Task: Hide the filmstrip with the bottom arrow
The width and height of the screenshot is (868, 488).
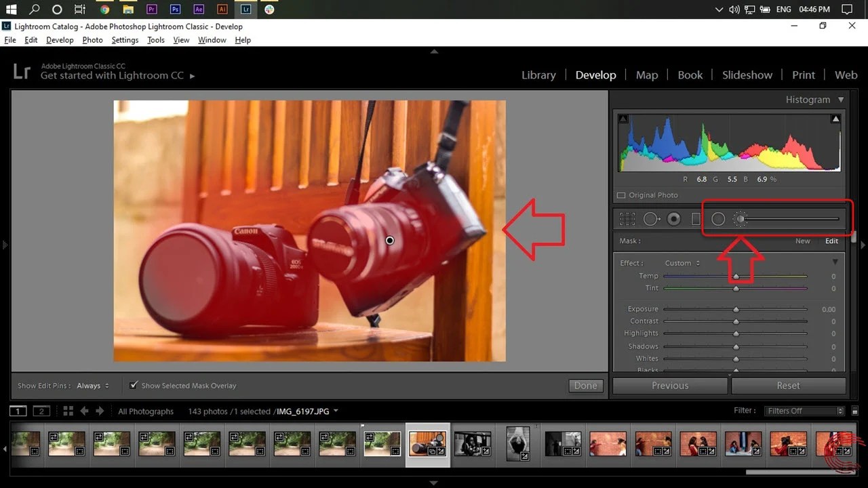Action: pyautogui.click(x=434, y=483)
